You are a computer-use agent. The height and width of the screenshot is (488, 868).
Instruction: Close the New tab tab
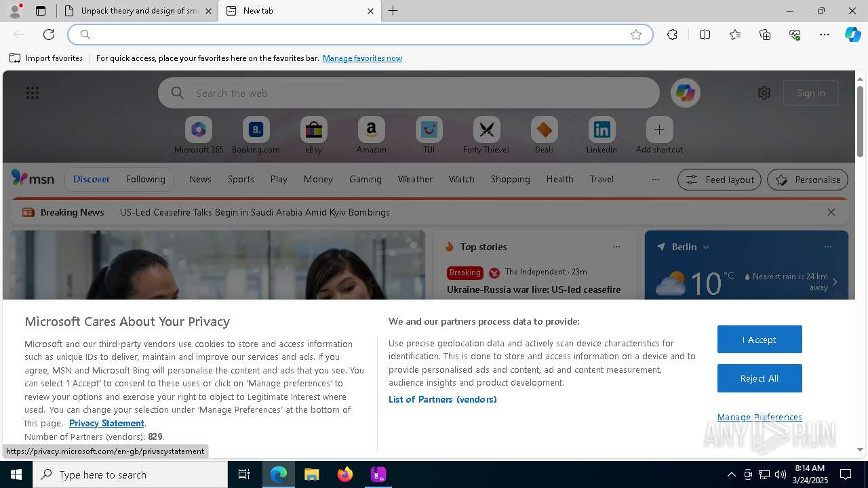pos(370,11)
